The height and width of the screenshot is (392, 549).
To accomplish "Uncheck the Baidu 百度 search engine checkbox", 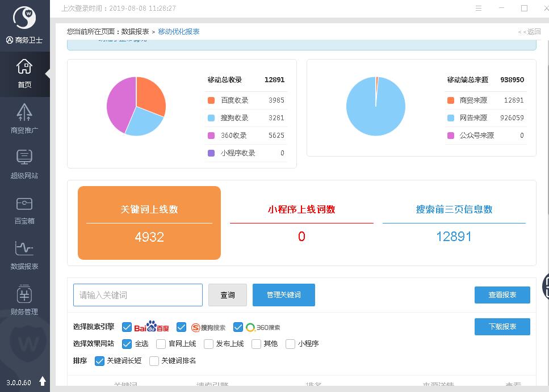I will [127, 327].
